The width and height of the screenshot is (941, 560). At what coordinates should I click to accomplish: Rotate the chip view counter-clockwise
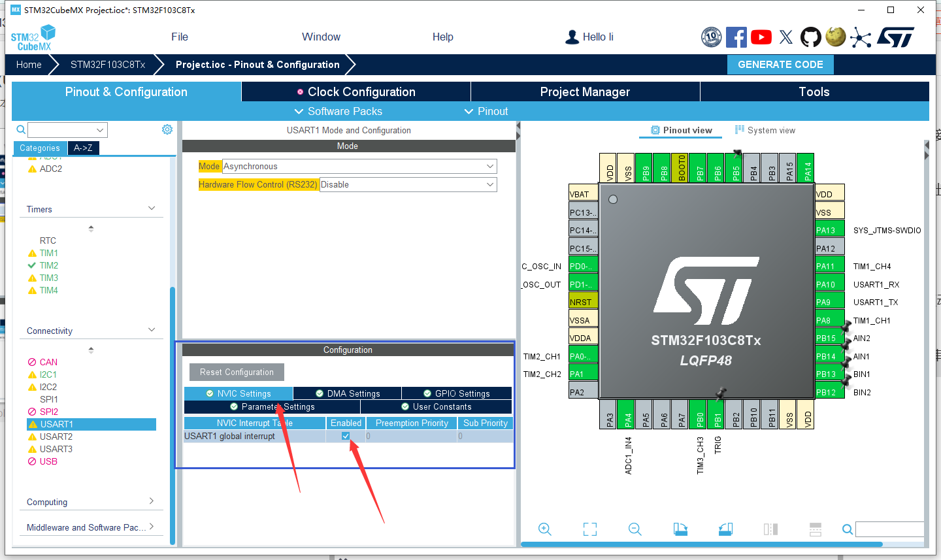[x=725, y=529]
